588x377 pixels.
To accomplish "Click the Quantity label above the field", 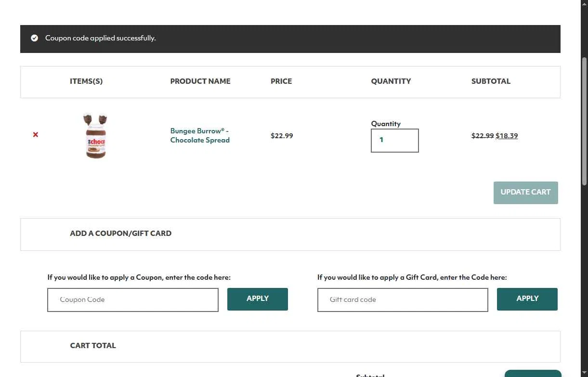I will click(386, 124).
